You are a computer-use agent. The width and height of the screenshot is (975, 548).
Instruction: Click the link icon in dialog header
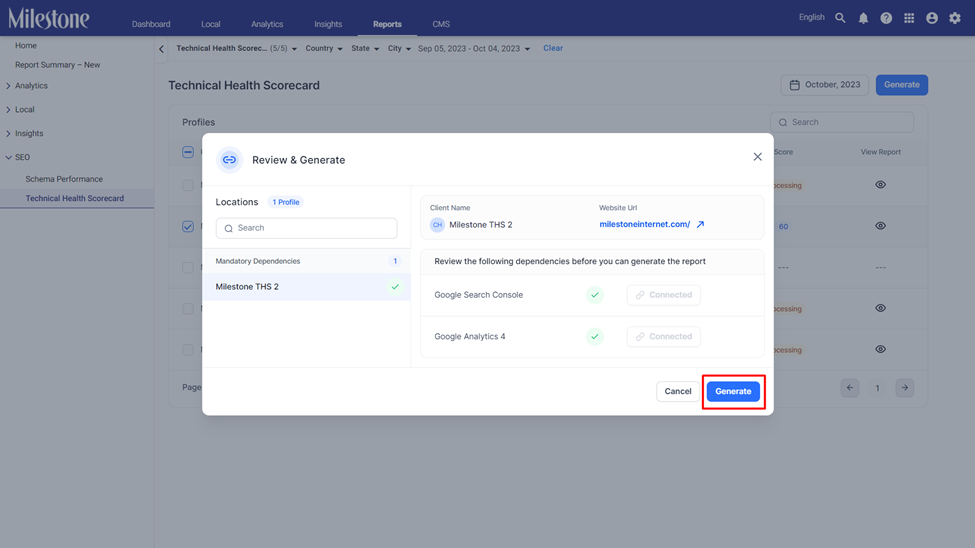[x=229, y=160]
